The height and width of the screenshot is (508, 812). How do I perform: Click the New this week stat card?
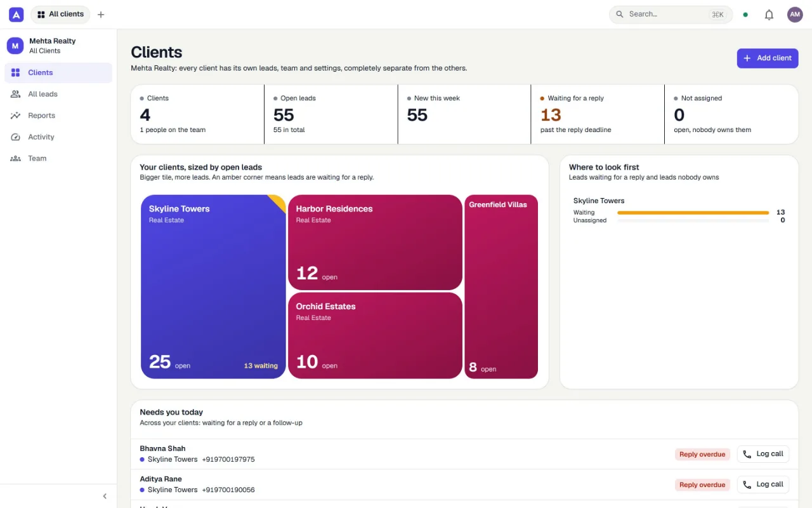(x=464, y=114)
